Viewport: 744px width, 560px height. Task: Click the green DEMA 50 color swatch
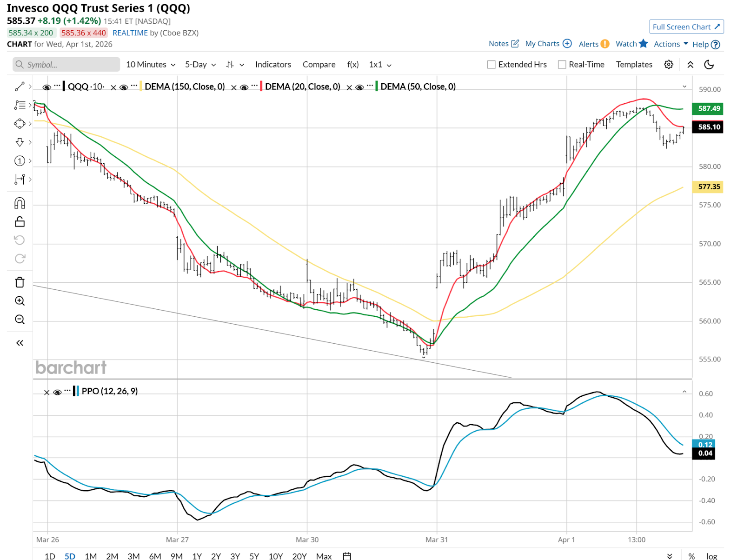point(377,87)
